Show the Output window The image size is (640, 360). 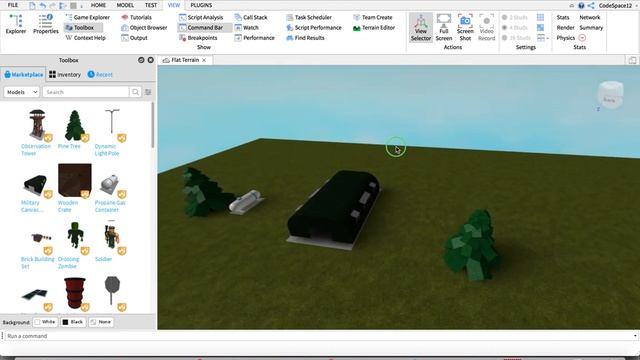click(x=134, y=38)
